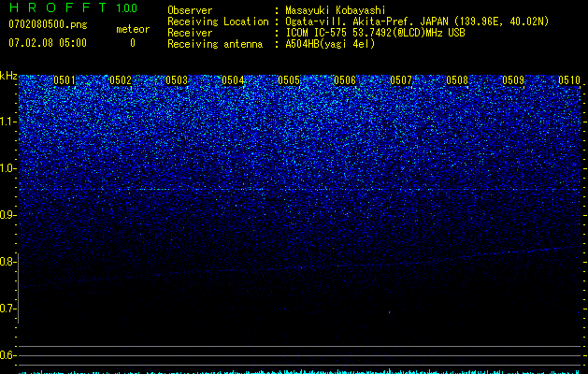This screenshot has width=588, height=374.
Task: Click the 0505 time marker
Action: coord(289,80)
